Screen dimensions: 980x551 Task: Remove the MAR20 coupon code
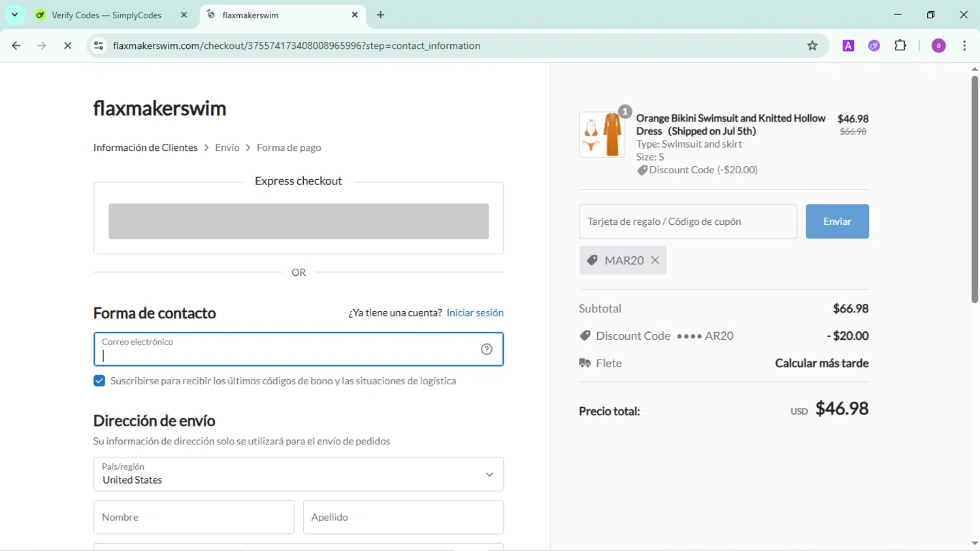point(655,260)
